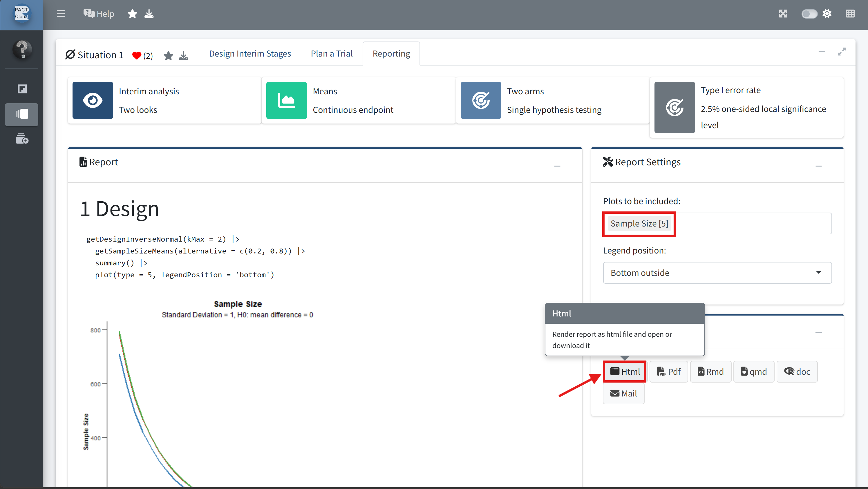Favorite Situation 1 with the star
This screenshot has height=489, width=868.
click(x=169, y=56)
